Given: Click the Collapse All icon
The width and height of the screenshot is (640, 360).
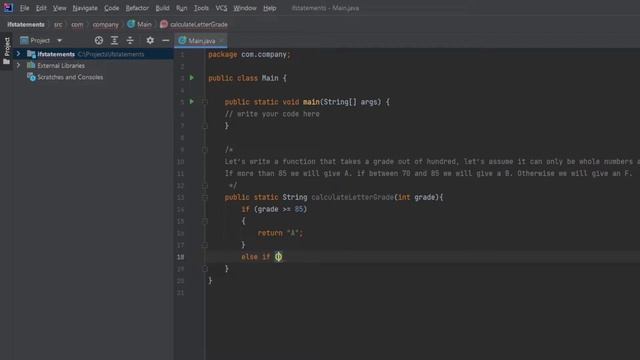Looking at the screenshot, I should (x=130, y=40).
